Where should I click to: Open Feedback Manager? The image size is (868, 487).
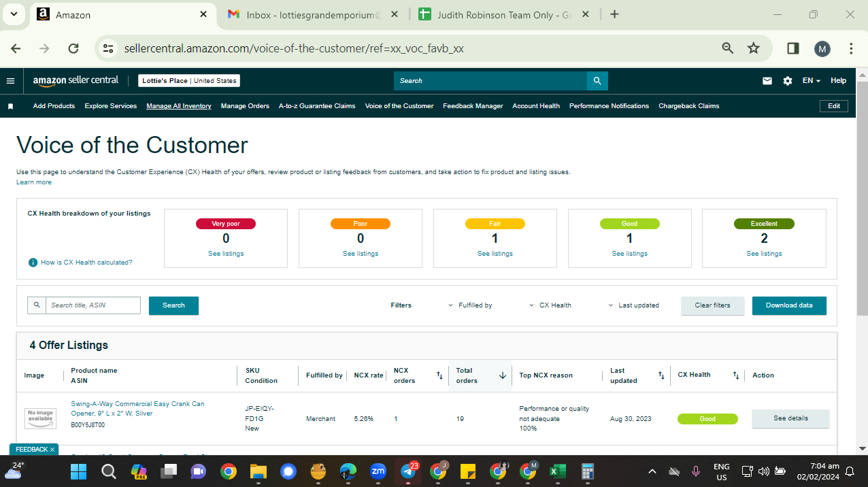473,106
